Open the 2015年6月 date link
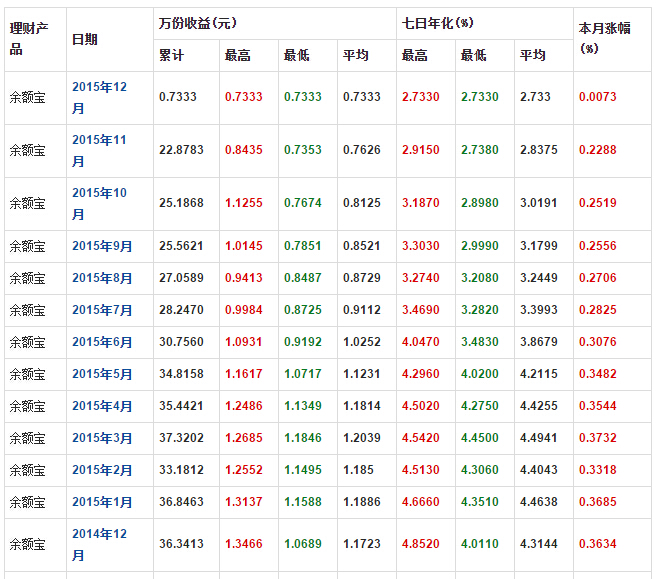Image resolution: width=657 pixels, height=579 pixels. point(102,342)
